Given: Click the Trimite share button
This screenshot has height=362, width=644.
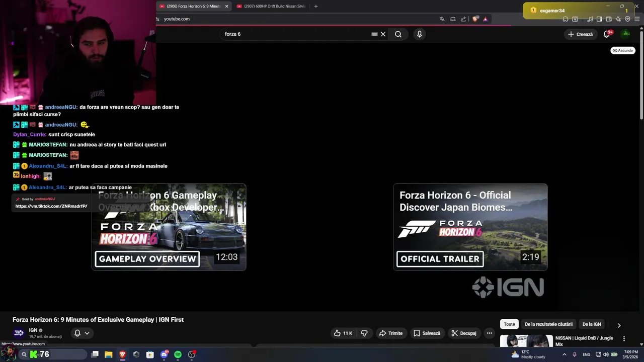Looking at the screenshot, I should (390, 333).
